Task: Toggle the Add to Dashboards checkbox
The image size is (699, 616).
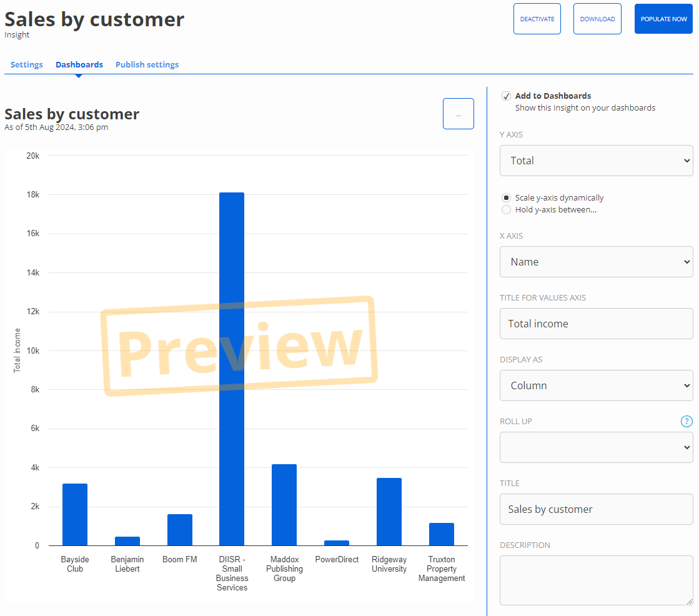Action: 506,96
